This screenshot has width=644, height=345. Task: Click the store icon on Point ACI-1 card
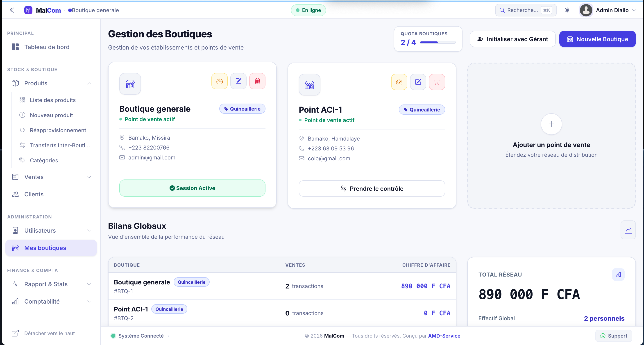309,84
